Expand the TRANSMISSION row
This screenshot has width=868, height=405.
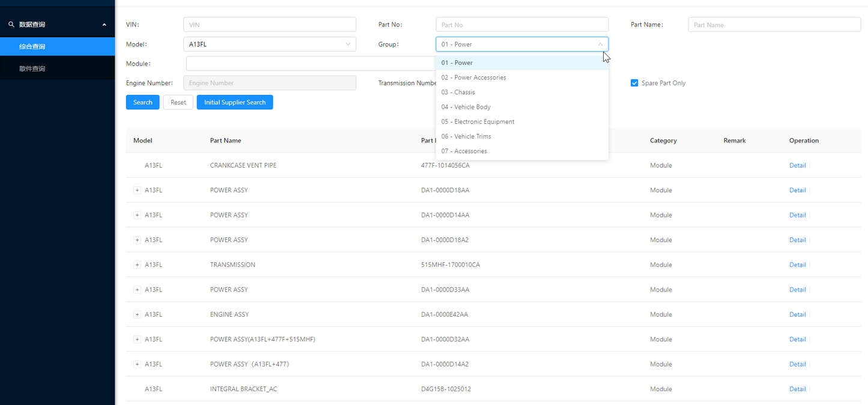coord(137,264)
